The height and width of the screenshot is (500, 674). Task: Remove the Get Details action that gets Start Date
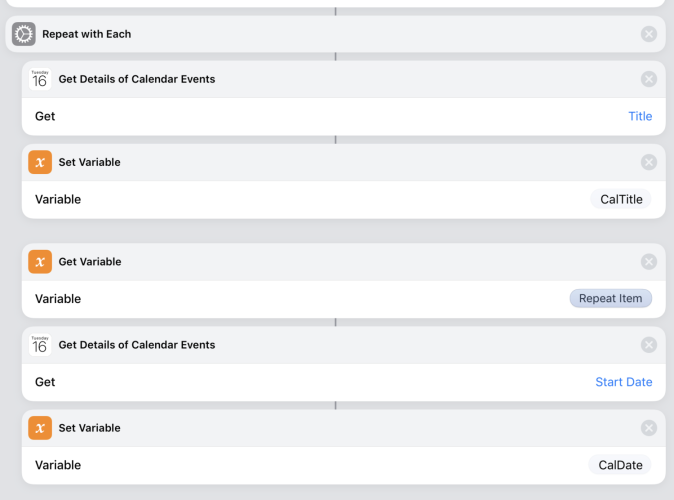[x=649, y=345]
